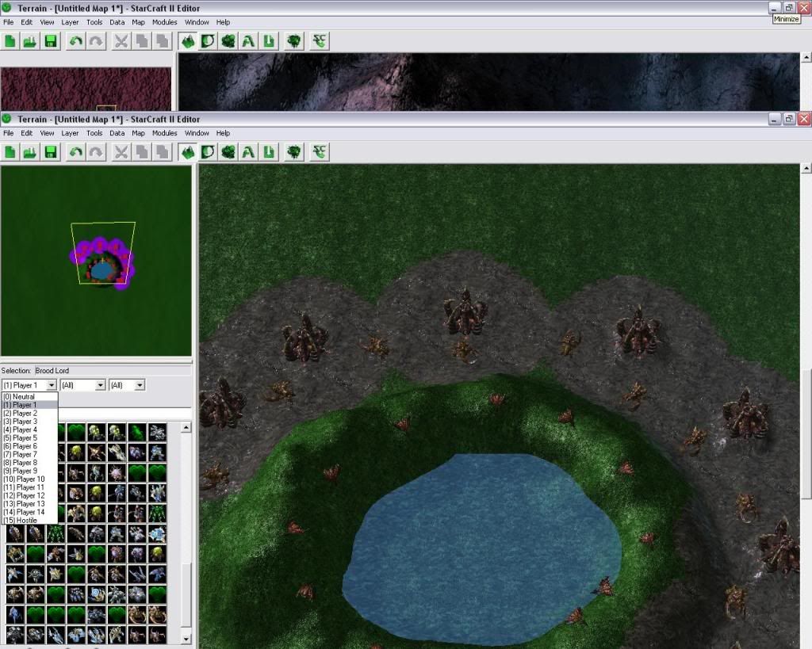Choose '(2) Player 2' from the list
This screenshot has height=649, width=812.
coord(29,413)
